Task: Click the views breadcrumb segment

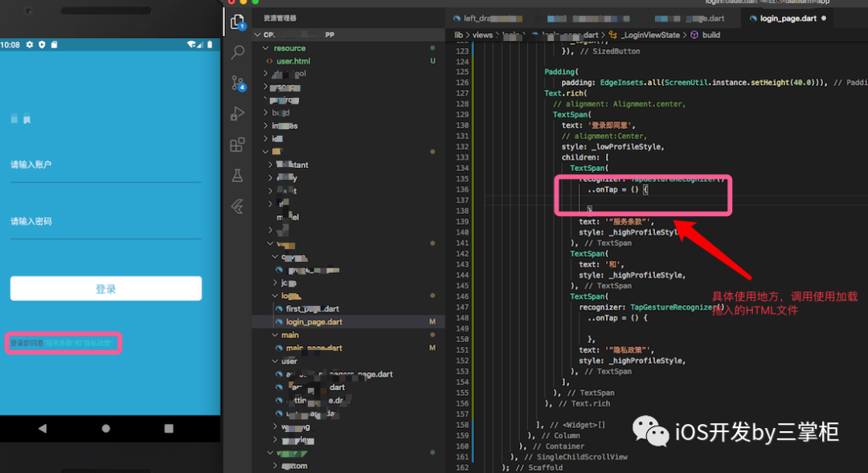Action: pos(482,35)
